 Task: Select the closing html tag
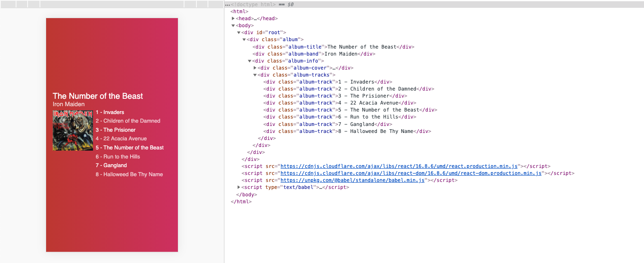point(241,201)
